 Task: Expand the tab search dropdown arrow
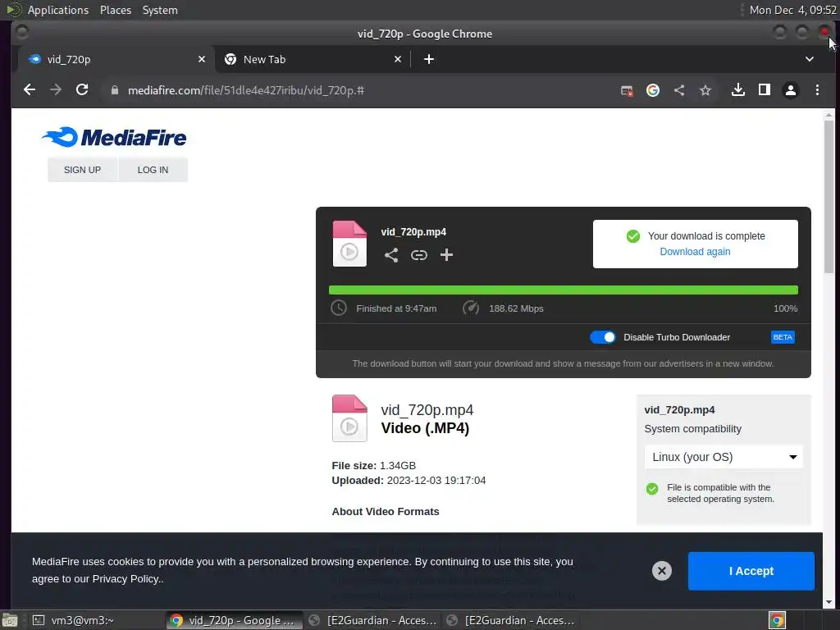(810, 59)
